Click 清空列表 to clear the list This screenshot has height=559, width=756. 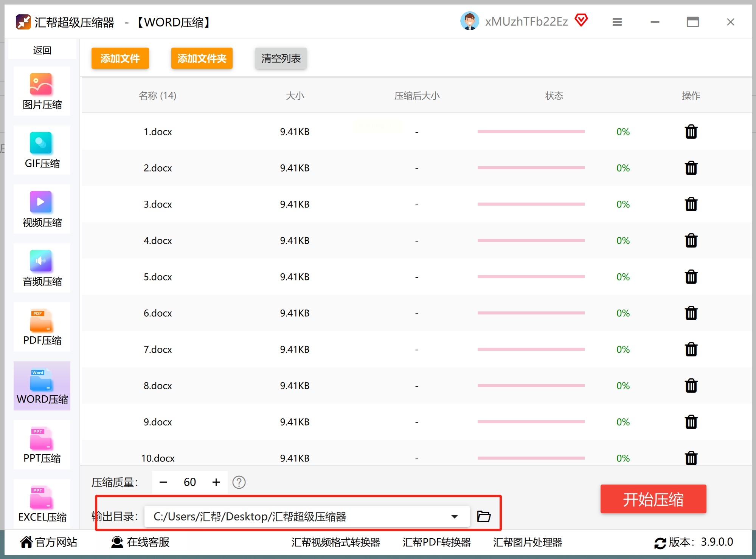pos(281,58)
